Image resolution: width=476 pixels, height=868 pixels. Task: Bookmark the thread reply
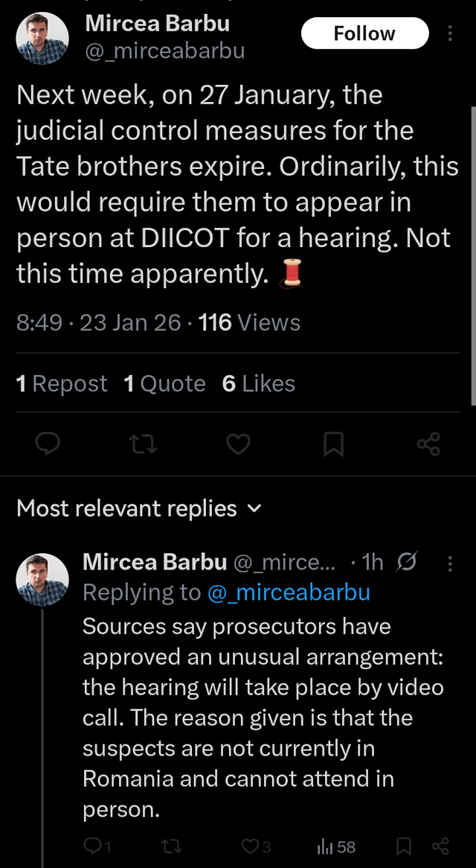(404, 847)
